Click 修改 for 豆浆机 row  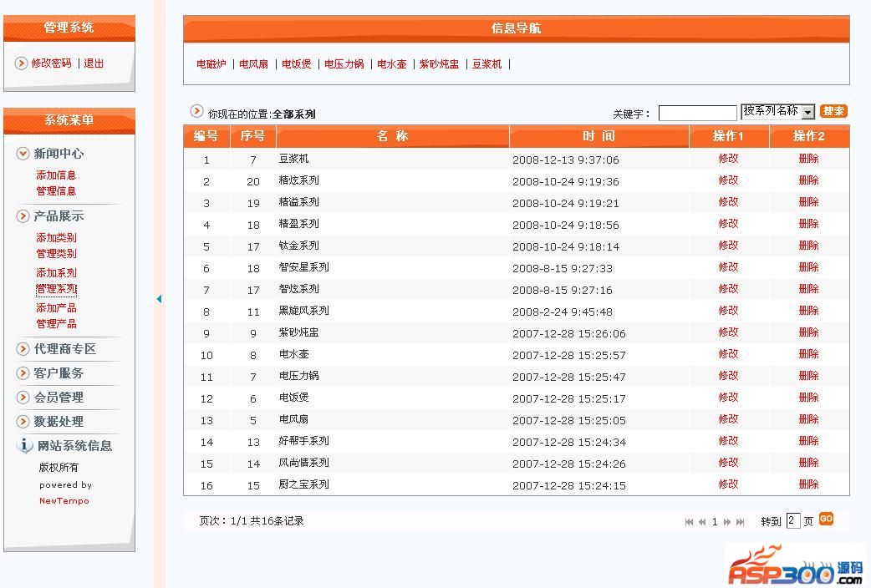pos(728,158)
